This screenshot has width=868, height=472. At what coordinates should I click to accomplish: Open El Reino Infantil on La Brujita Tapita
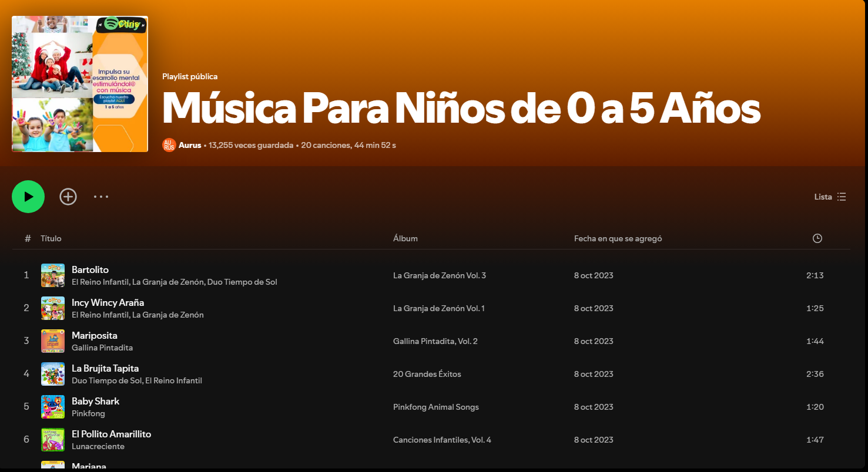pyautogui.click(x=173, y=380)
